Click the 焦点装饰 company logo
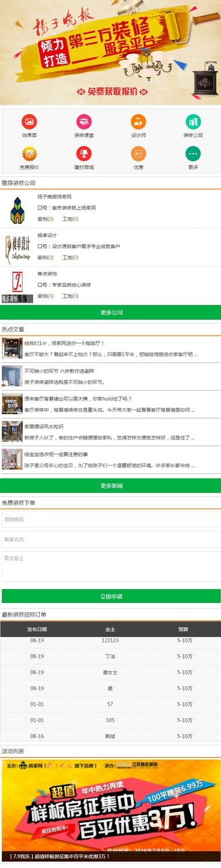Viewport: 221px width, 868px height. (x=17, y=286)
